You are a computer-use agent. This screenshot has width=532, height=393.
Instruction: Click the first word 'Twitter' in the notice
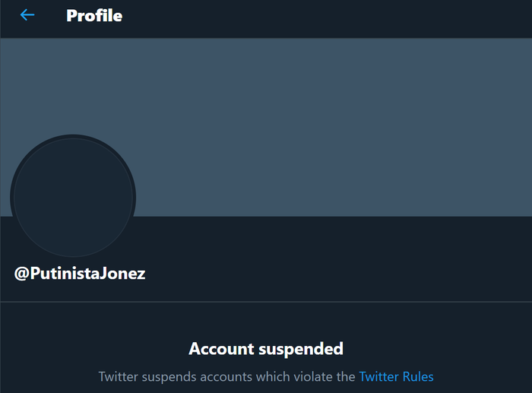tap(116, 376)
